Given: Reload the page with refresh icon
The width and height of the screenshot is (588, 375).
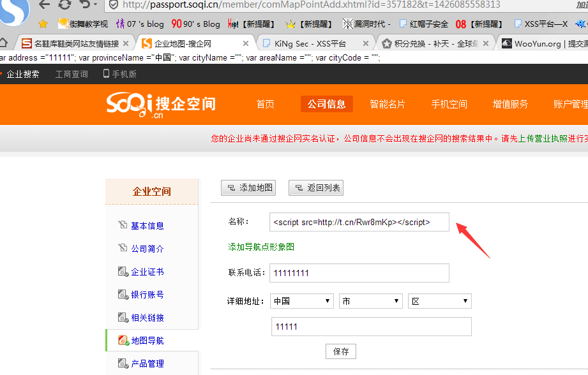Looking at the screenshot, I should (64, 4).
